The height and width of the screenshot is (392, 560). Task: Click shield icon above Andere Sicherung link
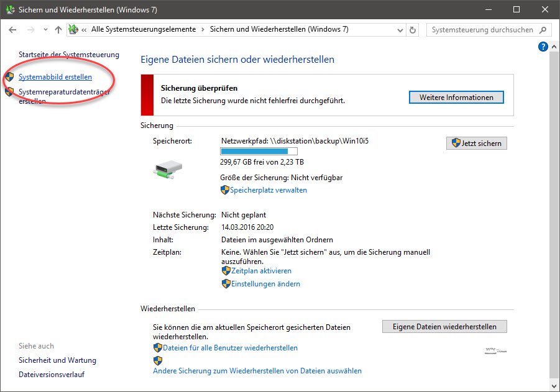point(157,360)
